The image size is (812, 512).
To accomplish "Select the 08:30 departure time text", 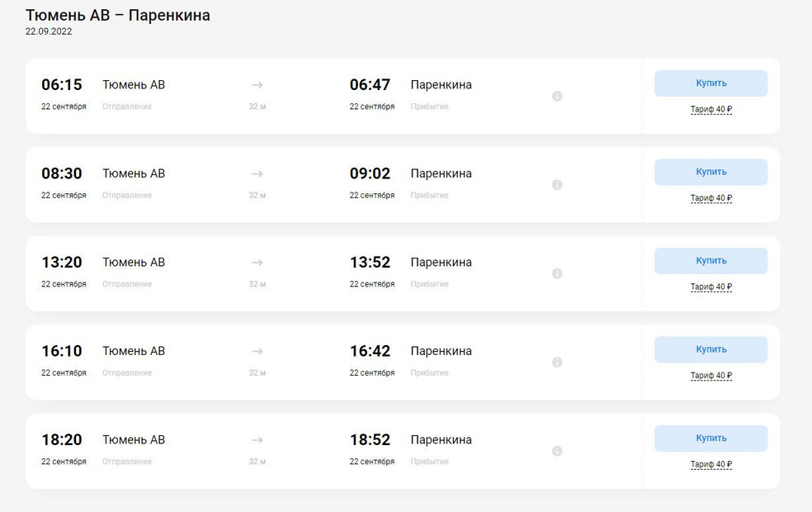I will 62,173.
